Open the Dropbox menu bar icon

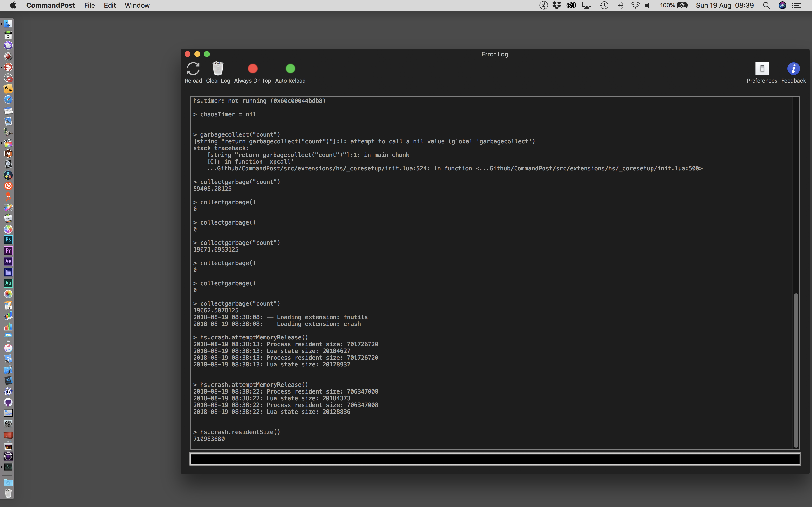pos(557,5)
